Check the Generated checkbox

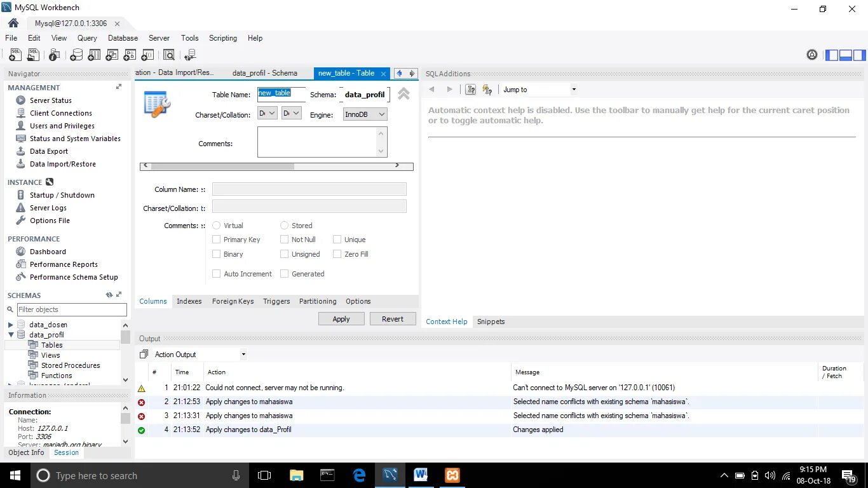pyautogui.click(x=284, y=274)
